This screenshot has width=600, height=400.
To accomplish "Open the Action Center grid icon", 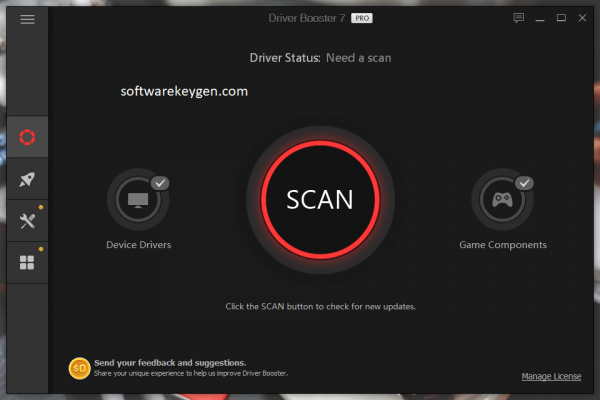I will tap(27, 263).
